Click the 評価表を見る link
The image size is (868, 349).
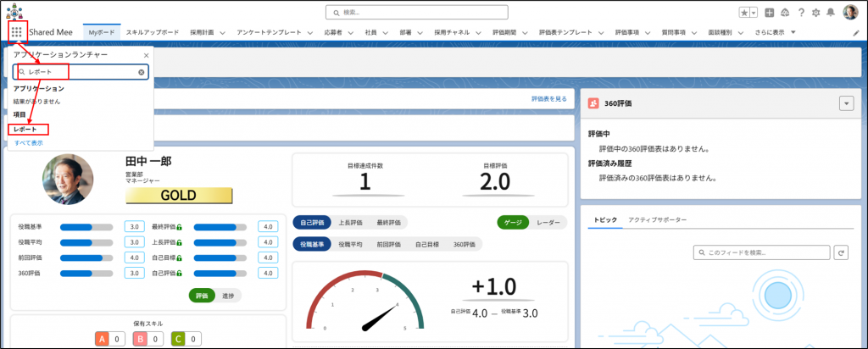548,99
